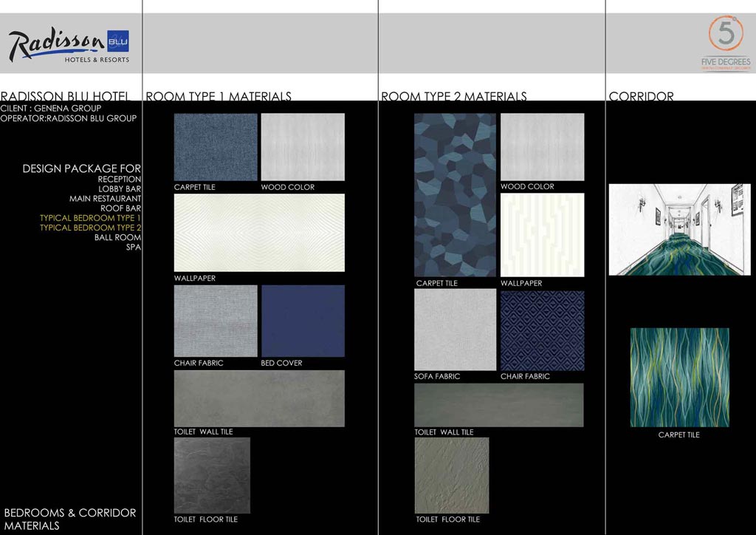Pick the grey chair fabric swatch in Room Type 1
The width and height of the screenshot is (756, 535).
point(216,321)
